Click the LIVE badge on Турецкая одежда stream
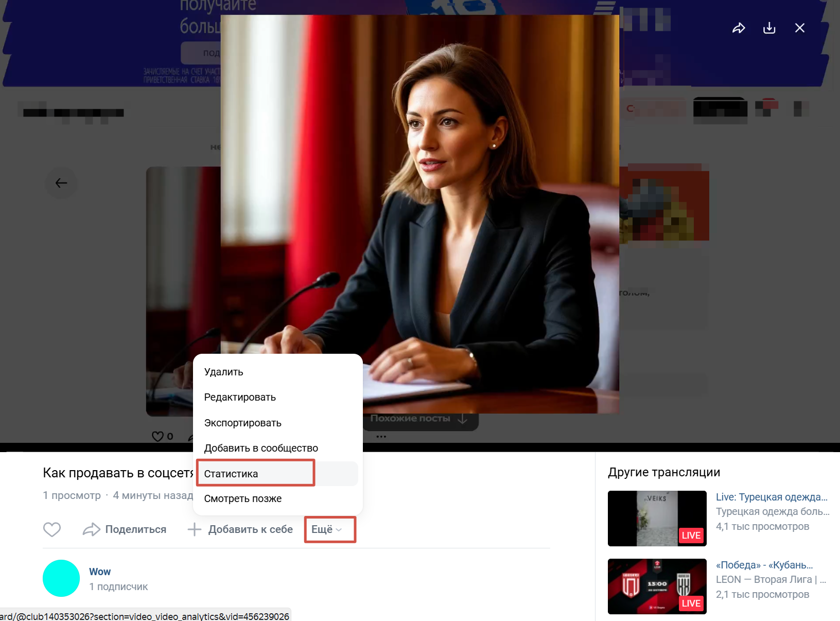The width and height of the screenshot is (840, 621). click(x=691, y=536)
